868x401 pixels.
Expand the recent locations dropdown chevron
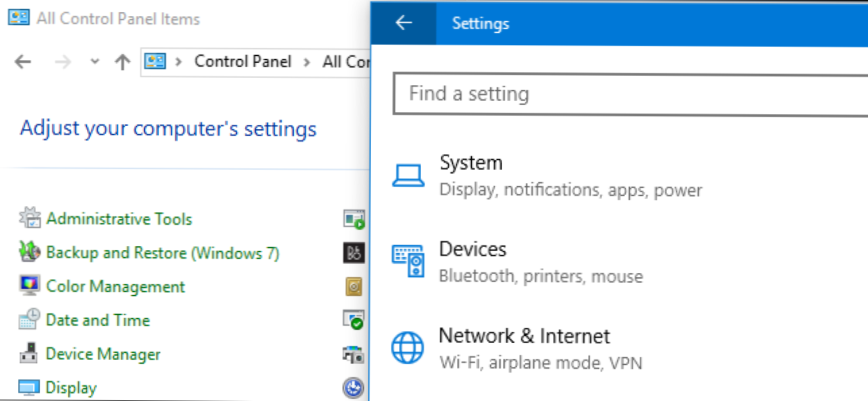point(95,62)
